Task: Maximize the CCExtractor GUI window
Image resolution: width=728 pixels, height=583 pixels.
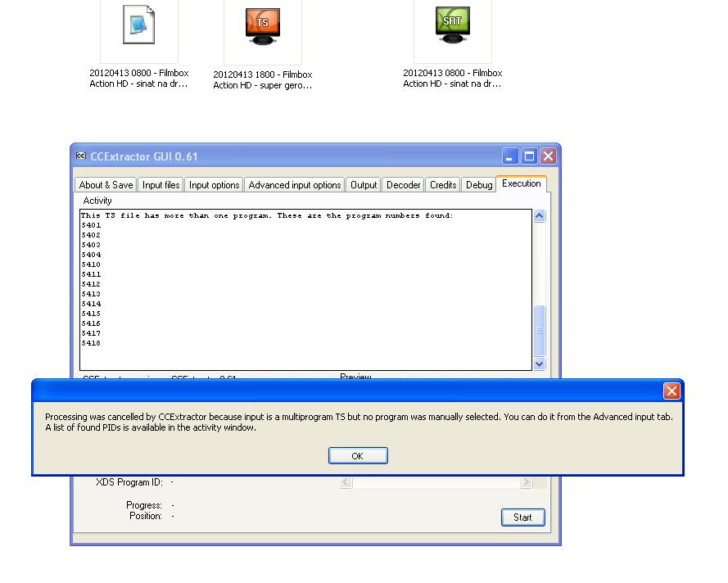Action: (529, 156)
